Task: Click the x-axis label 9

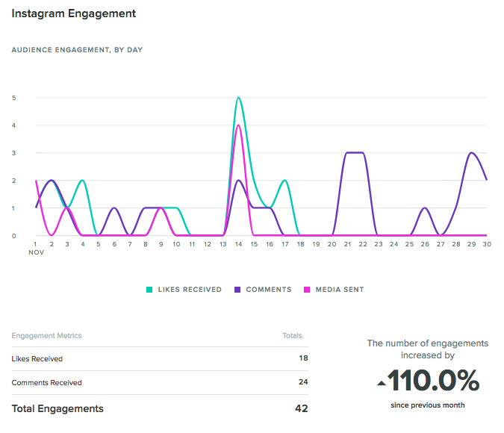Action: 161,244
